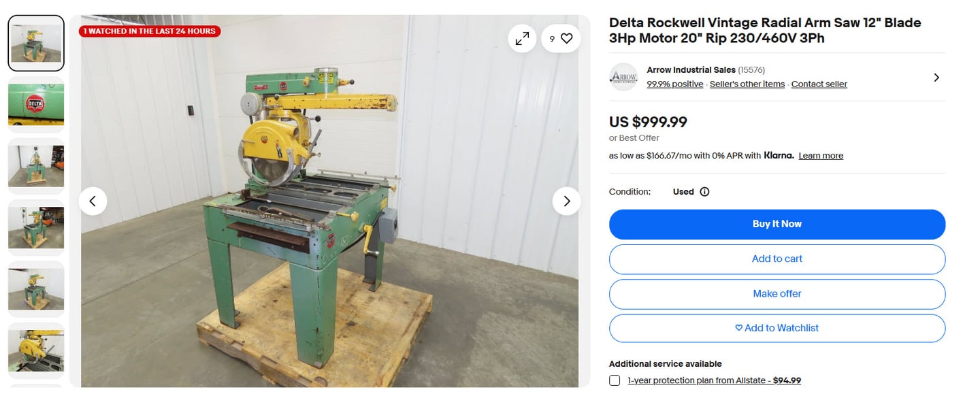Show the next product photo arrow
Screen dimensions: 980x394
[566, 201]
